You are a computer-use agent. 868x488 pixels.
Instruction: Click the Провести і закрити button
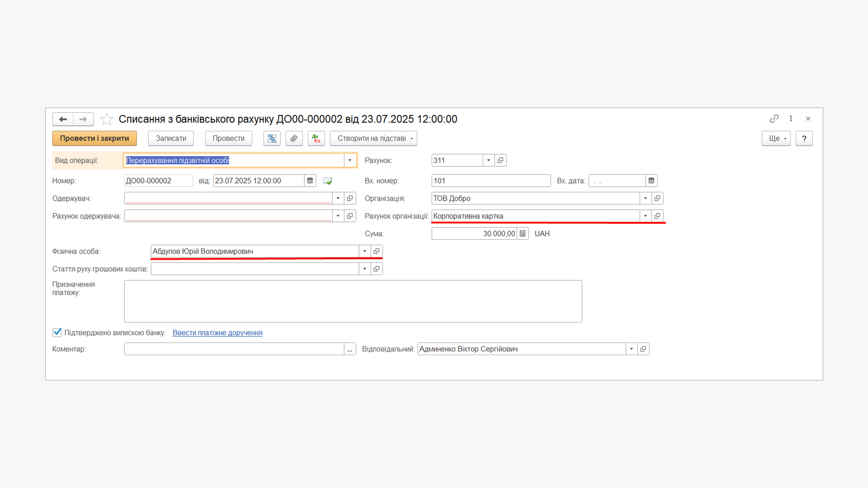(x=94, y=138)
